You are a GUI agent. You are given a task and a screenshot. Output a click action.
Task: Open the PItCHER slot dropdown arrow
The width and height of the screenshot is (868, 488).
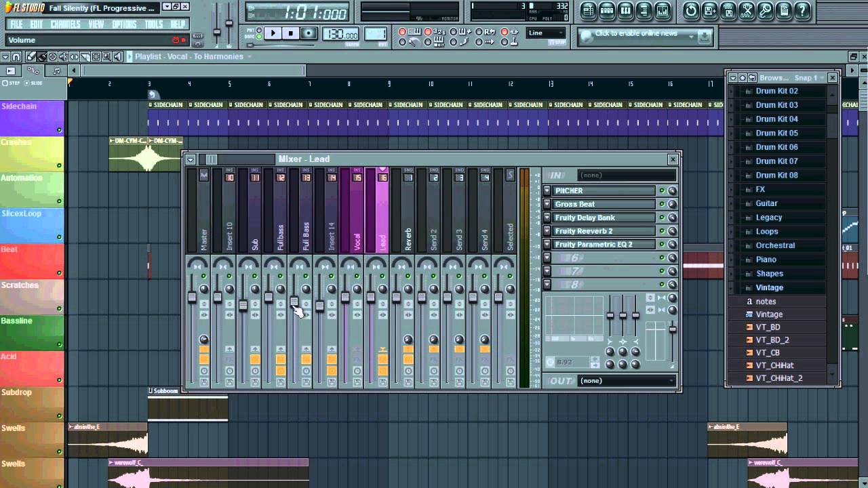(x=547, y=190)
